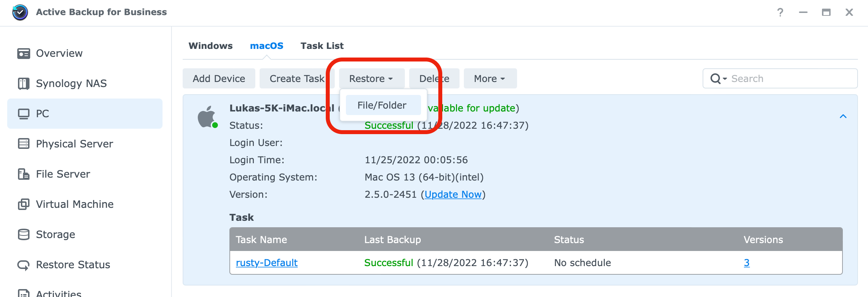Click the Restore Status icon
Viewport: 868px width, 297px height.
click(x=24, y=265)
